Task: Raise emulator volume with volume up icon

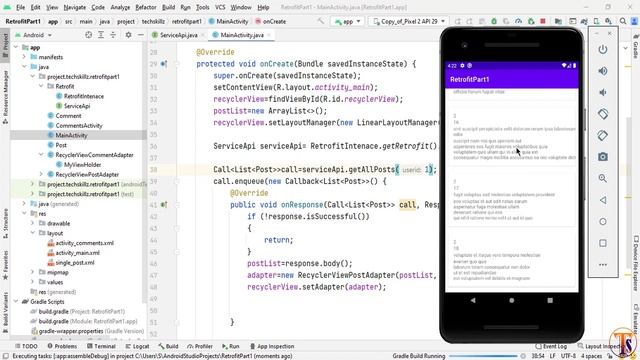Action: 602,71
